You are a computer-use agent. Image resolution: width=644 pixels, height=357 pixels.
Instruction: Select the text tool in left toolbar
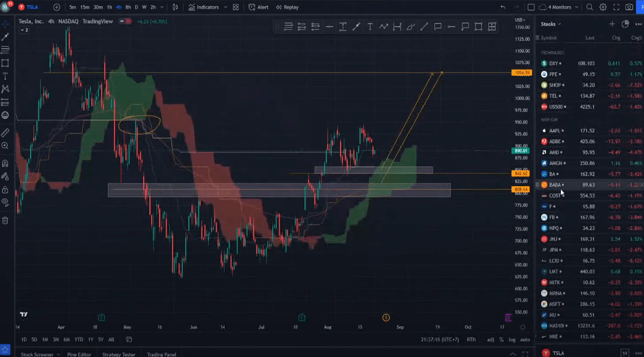[x=5, y=76]
